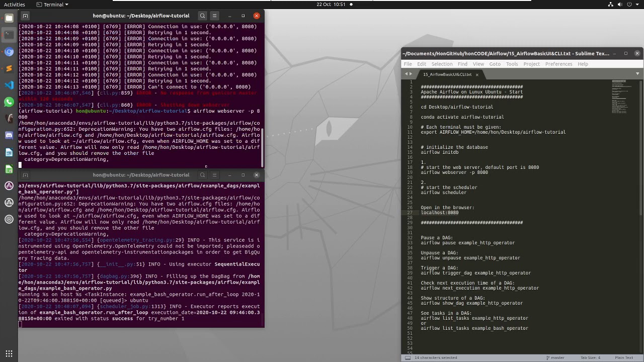Open the Selection menu in Sublime
This screenshot has width=644, height=362.
pyautogui.click(x=442, y=64)
